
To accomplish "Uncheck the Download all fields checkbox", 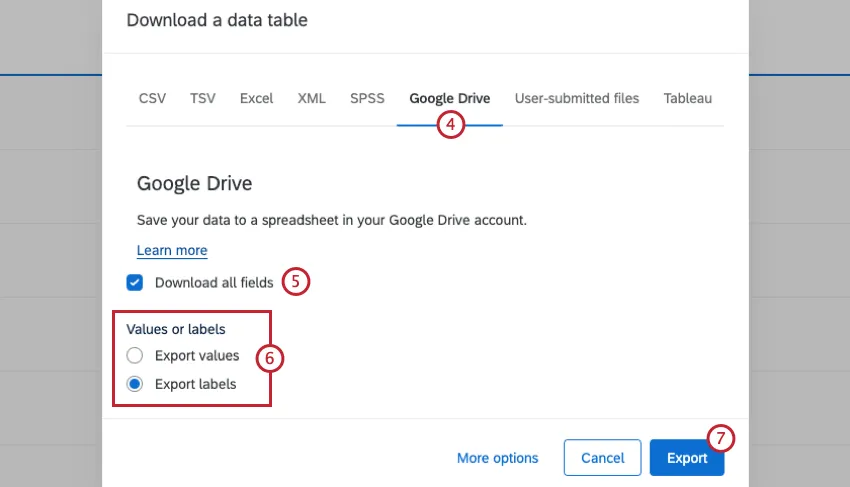I will (x=135, y=283).
